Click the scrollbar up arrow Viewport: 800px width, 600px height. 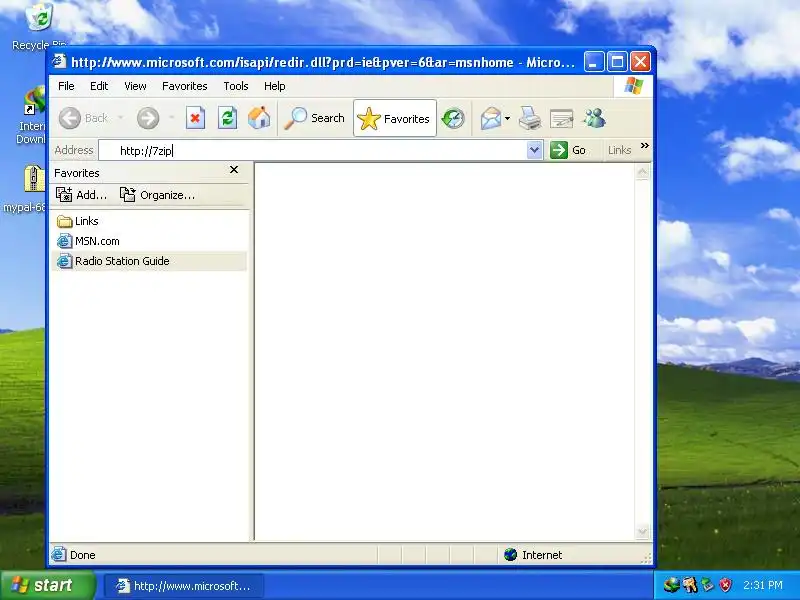[642, 172]
